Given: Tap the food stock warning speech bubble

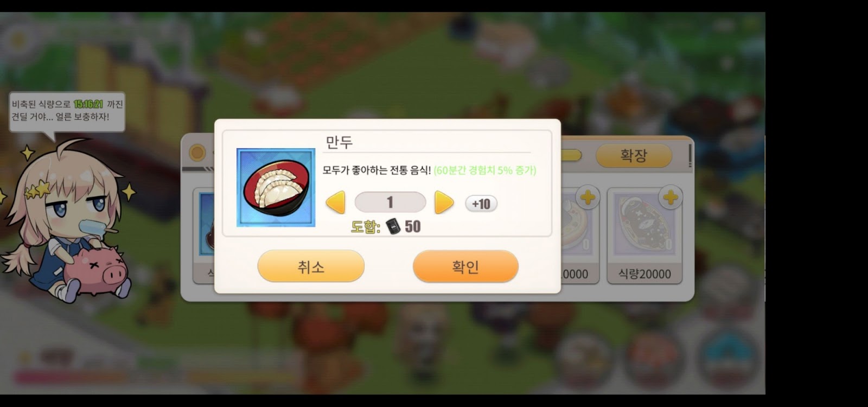Looking at the screenshot, I should tap(67, 111).
